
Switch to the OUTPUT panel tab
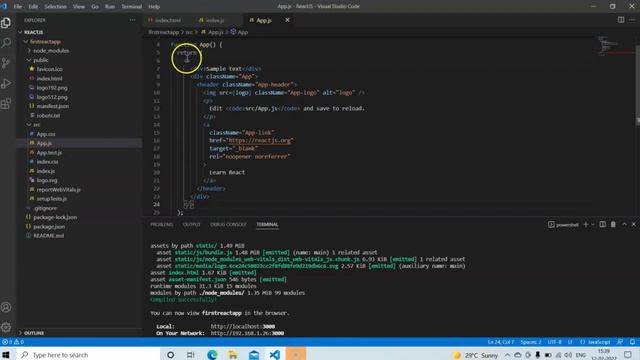[x=191, y=224]
